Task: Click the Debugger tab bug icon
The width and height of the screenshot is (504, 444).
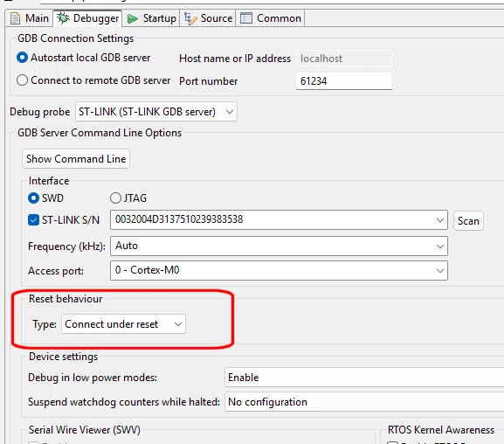Action: (x=63, y=18)
